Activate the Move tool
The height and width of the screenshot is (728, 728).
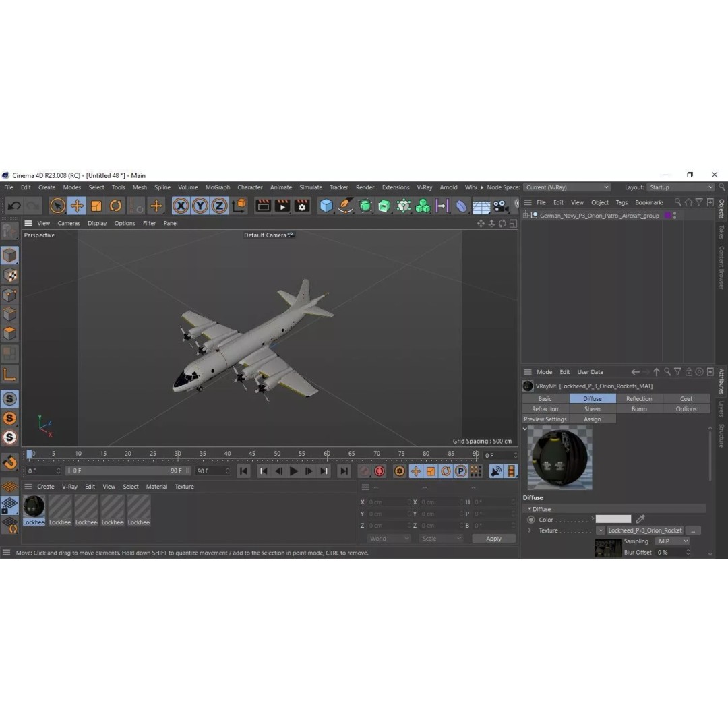77,206
